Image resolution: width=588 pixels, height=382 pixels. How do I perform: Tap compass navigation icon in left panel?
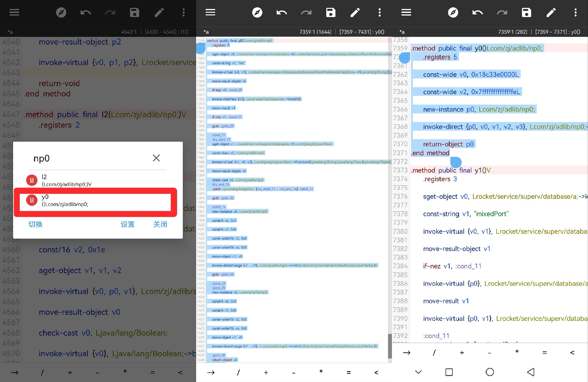pos(61,12)
